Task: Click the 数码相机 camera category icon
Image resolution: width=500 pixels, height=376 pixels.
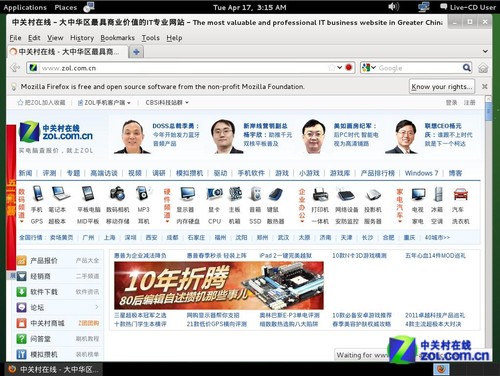Action: tap(117, 194)
